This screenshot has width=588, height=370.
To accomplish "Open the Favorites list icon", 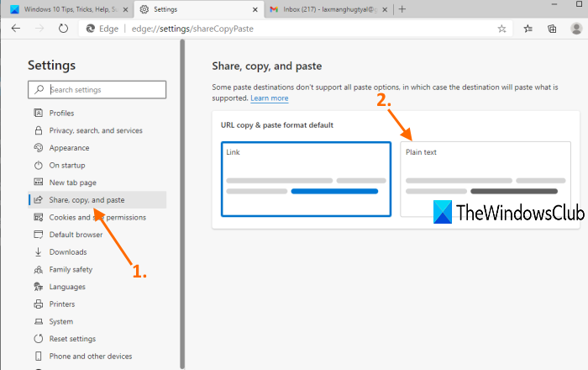I will [x=528, y=29].
